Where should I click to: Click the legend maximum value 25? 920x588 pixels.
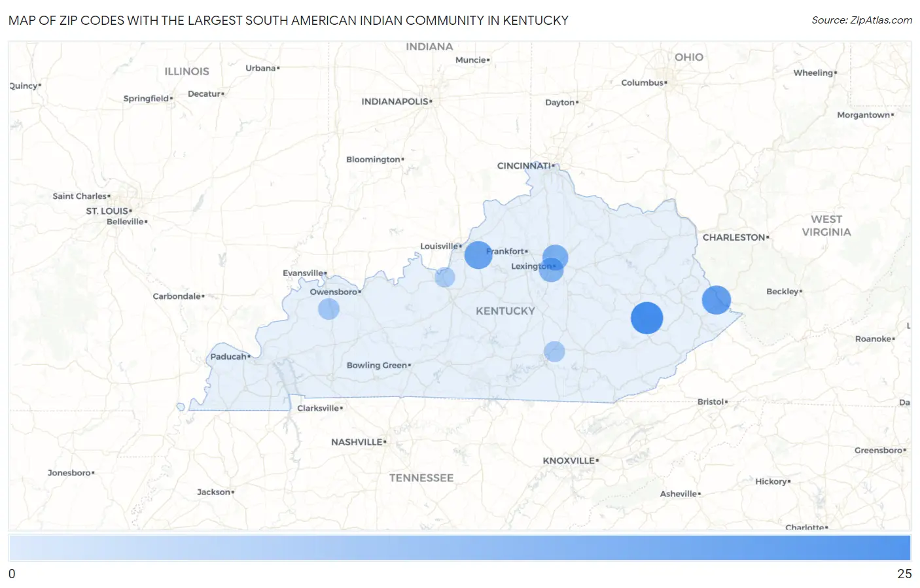(x=904, y=574)
